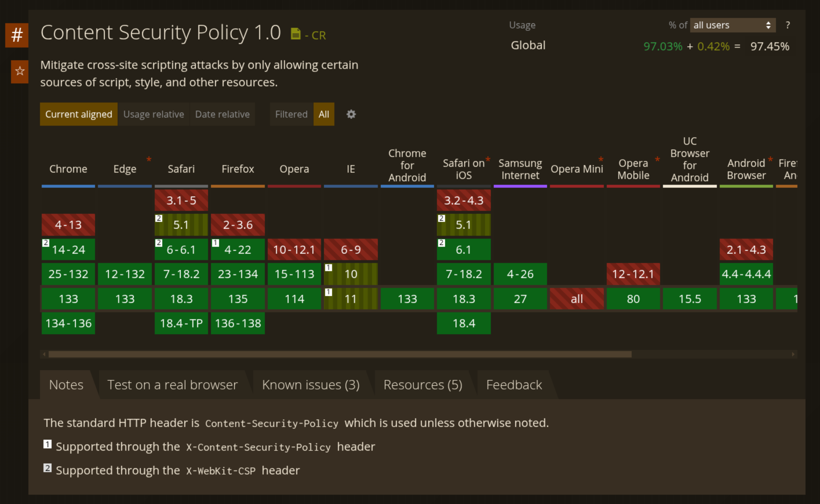This screenshot has width=820, height=504.
Task: Click footnote 2 marker on Chrome 14-24
Action: [46, 243]
